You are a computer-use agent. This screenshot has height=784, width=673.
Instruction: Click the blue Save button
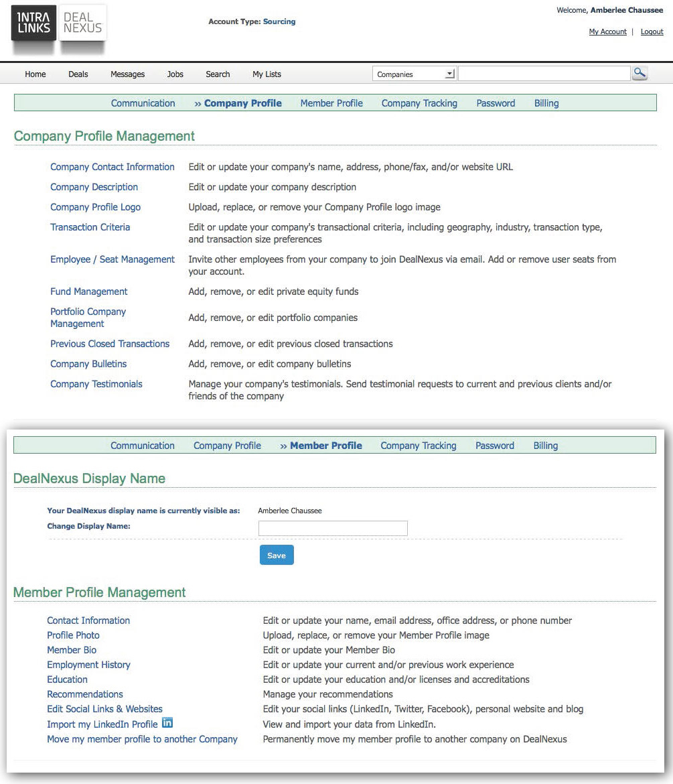click(x=277, y=555)
